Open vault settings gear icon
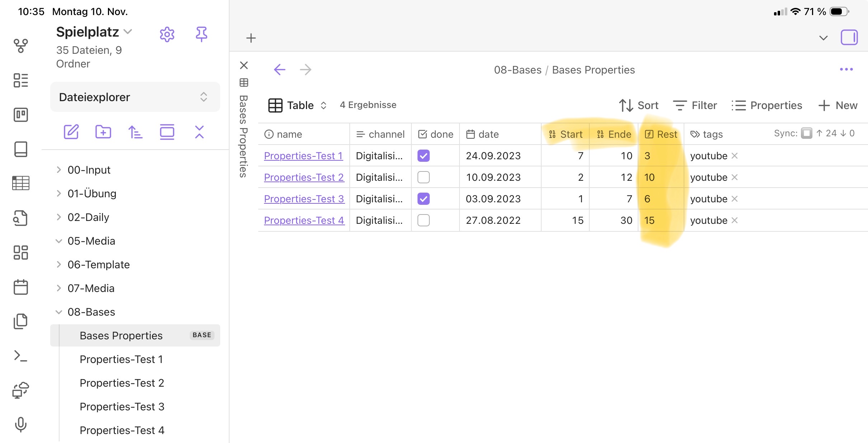 tap(167, 35)
